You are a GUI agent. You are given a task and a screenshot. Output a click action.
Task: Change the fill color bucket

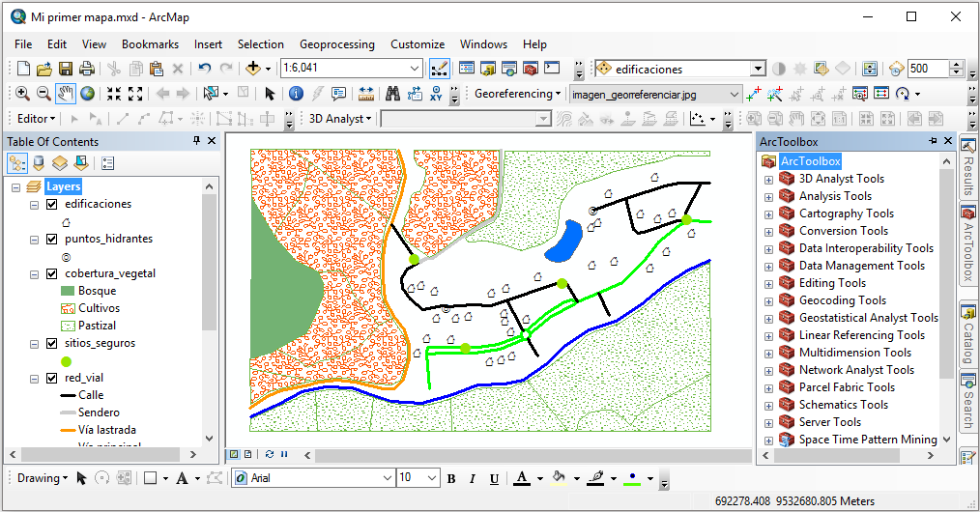tap(559, 479)
